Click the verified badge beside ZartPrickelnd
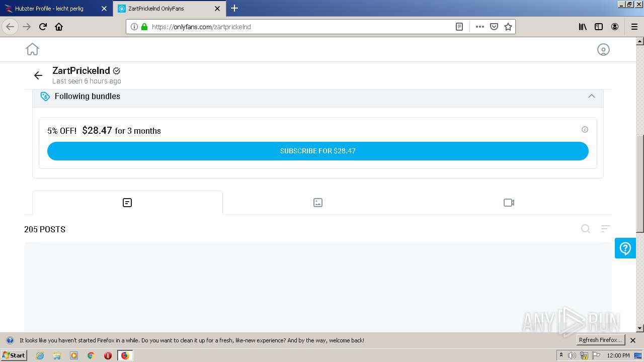The image size is (644, 362). click(x=117, y=71)
